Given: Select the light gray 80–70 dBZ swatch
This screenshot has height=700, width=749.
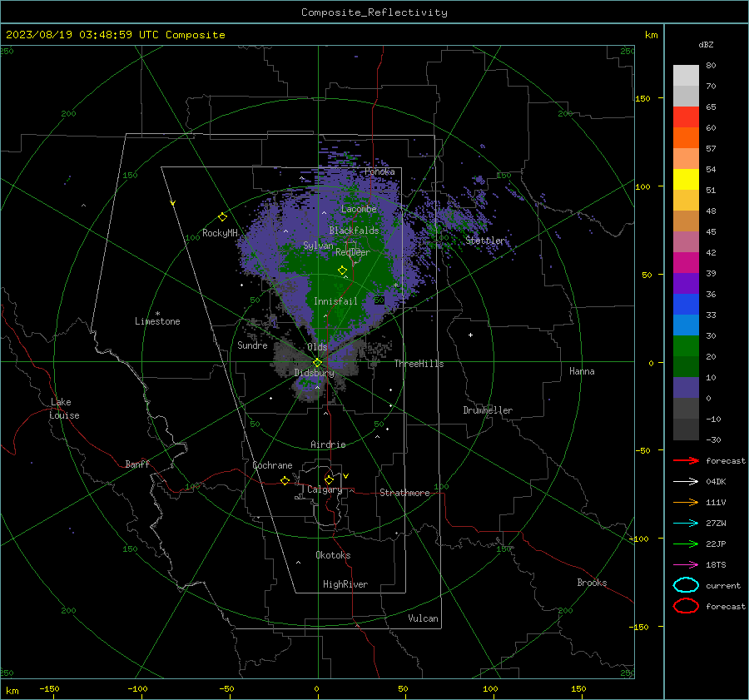Looking at the screenshot, I should coord(686,76).
